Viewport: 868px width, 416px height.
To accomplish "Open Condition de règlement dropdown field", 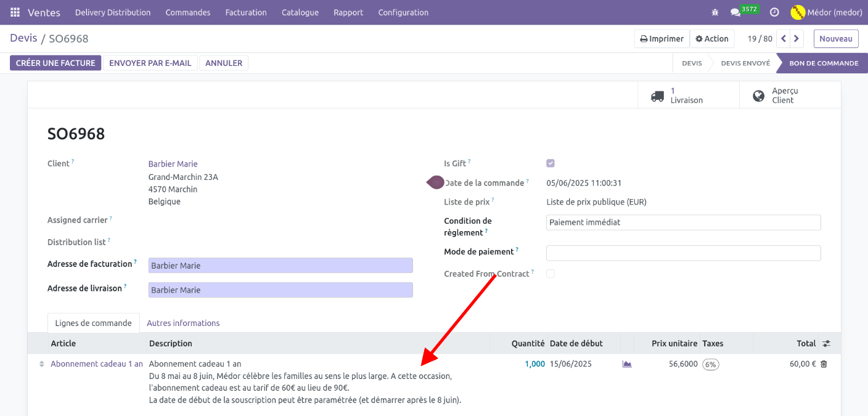I will [x=684, y=222].
